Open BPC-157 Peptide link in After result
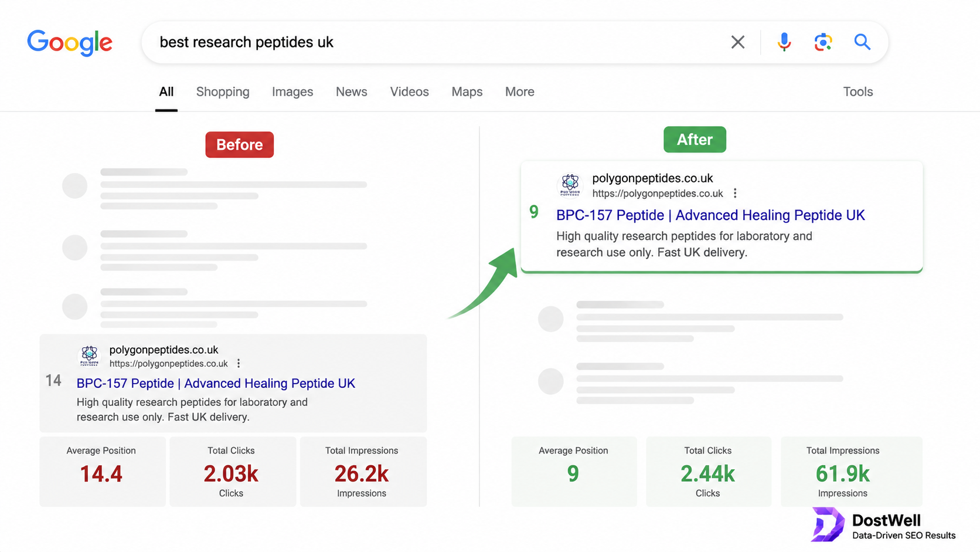Image resolution: width=980 pixels, height=552 pixels. point(710,215)
